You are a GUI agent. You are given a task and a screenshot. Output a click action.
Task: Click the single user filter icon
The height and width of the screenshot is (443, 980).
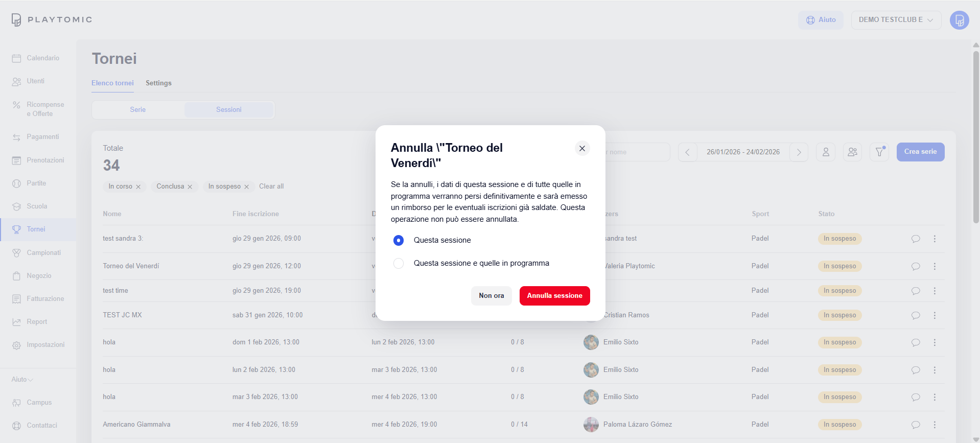pos(826,152)
